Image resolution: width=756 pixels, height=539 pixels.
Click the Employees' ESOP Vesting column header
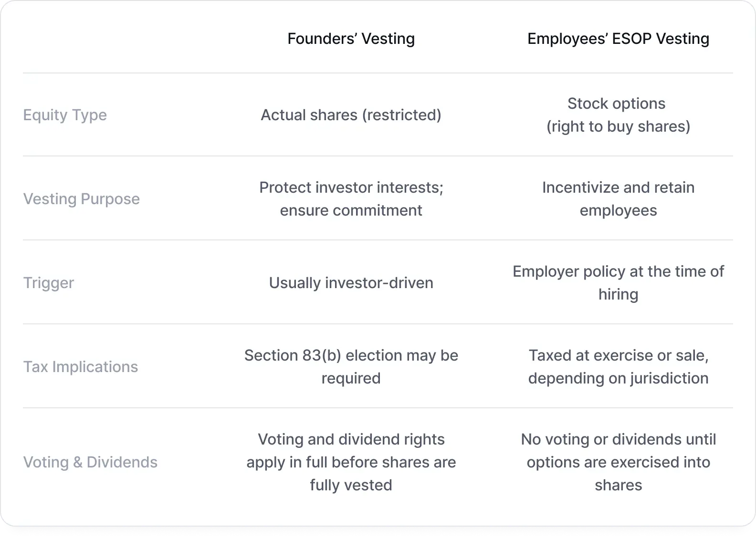(618, 39)
